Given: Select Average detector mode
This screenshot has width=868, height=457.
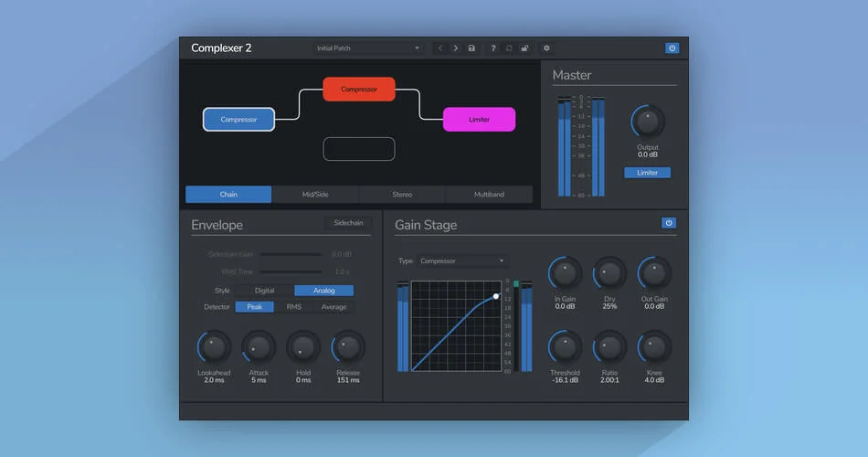Looking at the screenshot, I should 333,307.
